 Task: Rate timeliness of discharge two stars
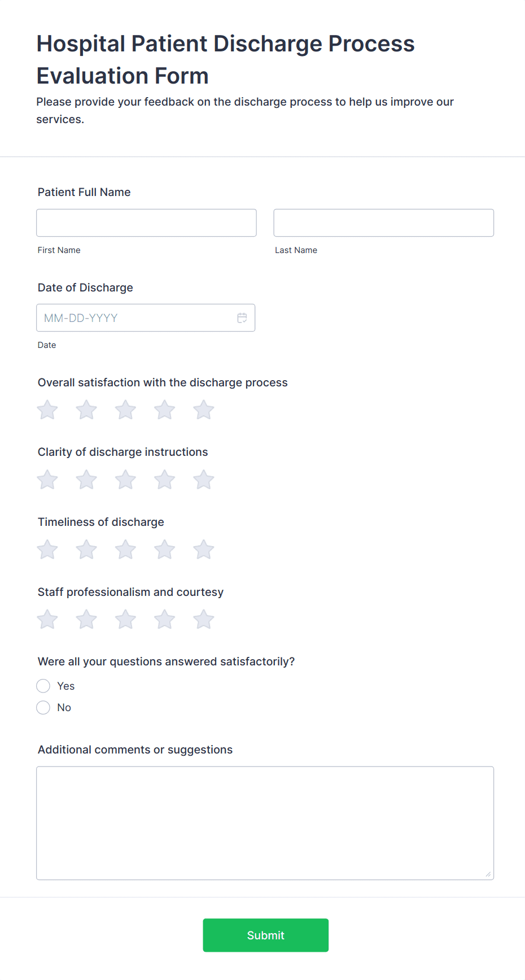(x=86, y=550)
